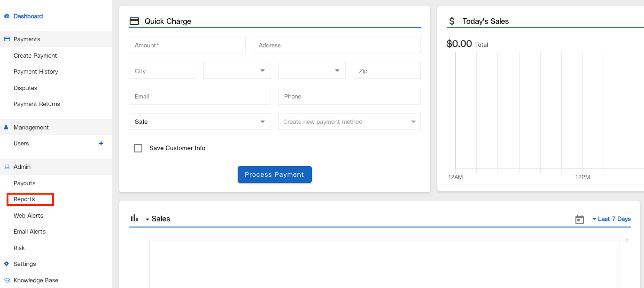Enable the Save Customer Info checkbox
Viewport: 644px width, 288px height.
click(138, 148)
